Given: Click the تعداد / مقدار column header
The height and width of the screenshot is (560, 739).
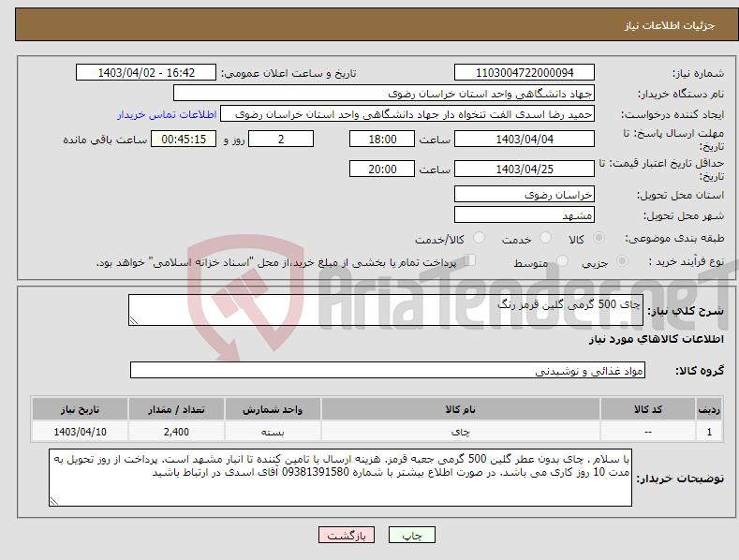Looking at the screenshot, I should 176,409.
